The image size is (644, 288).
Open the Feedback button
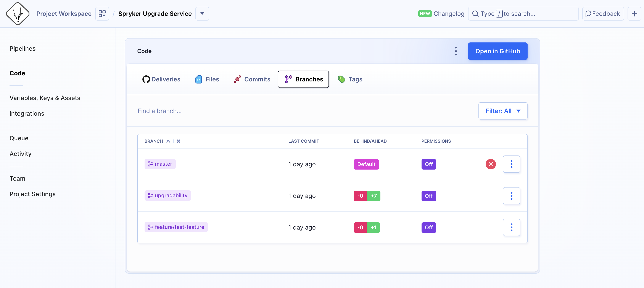click(603, 14)
